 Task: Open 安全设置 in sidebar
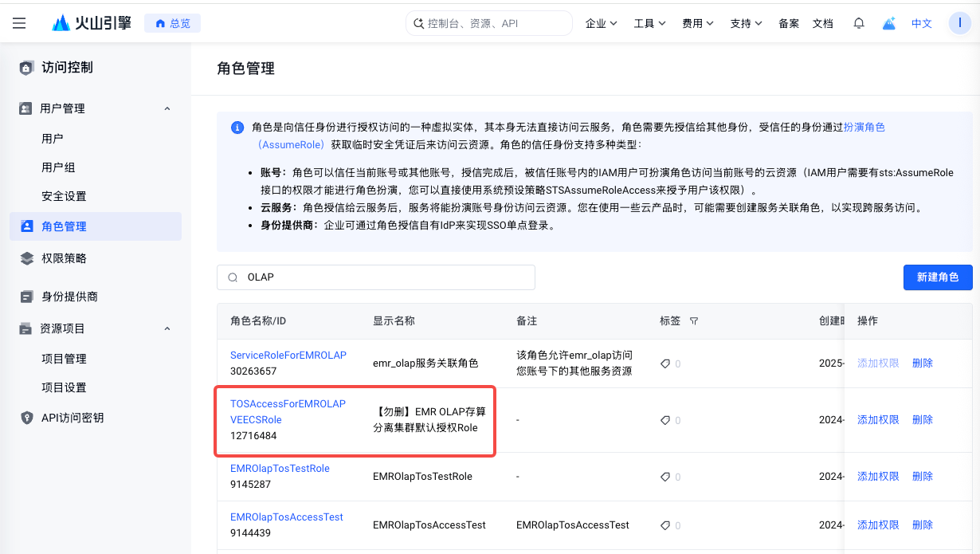(64, 196)
